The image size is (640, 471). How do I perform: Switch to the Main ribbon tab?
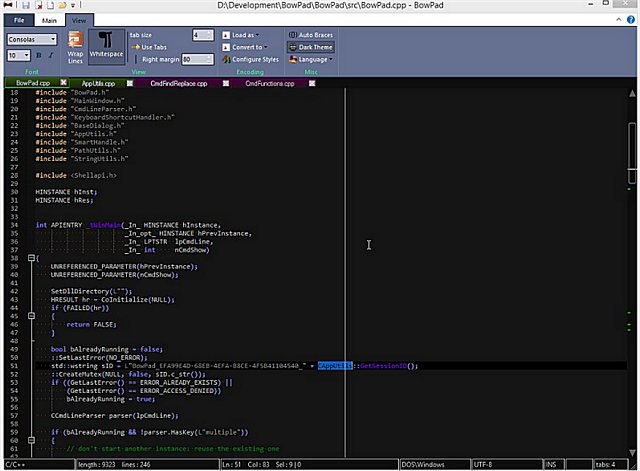(x=48, y=19)
